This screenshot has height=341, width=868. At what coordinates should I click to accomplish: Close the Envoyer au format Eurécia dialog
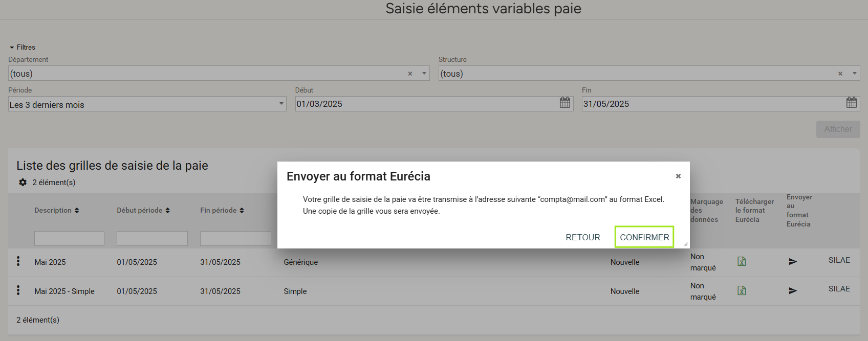coord(678,176)
